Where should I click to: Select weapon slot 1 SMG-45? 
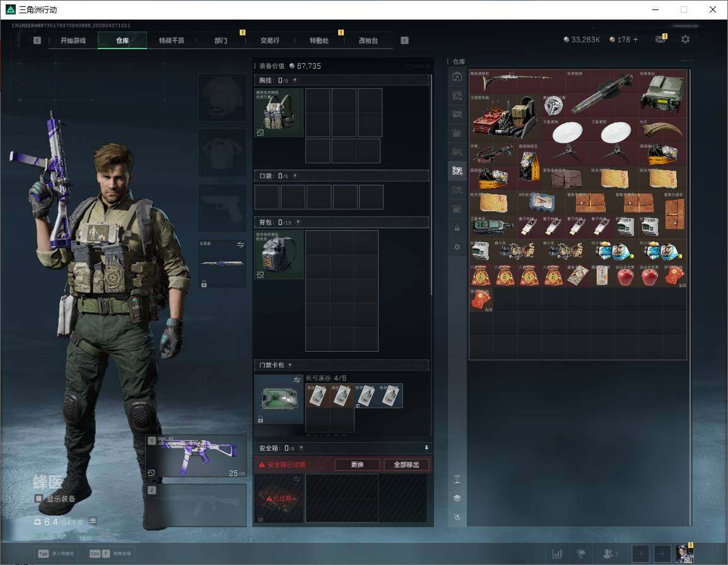(196, 455)
